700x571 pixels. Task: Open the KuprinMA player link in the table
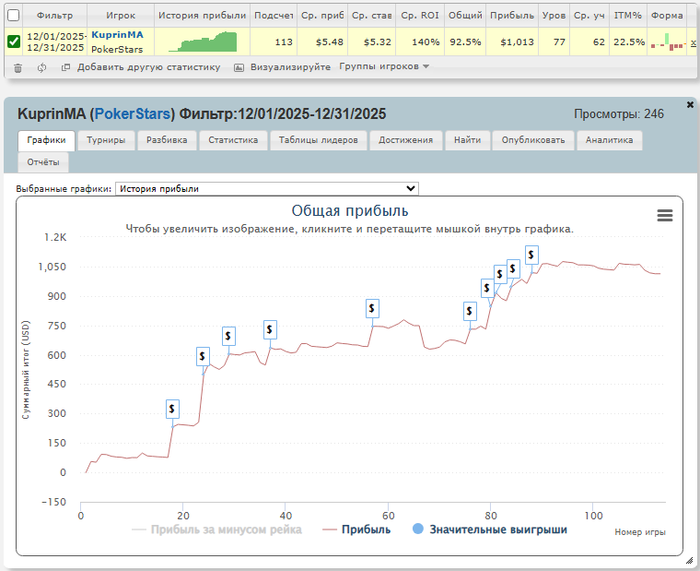pyautogui.click(x=117, y=35)
